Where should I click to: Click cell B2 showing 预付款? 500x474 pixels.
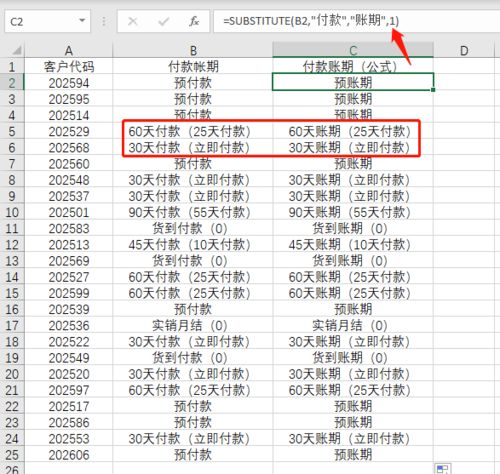[x=193, y=83]
